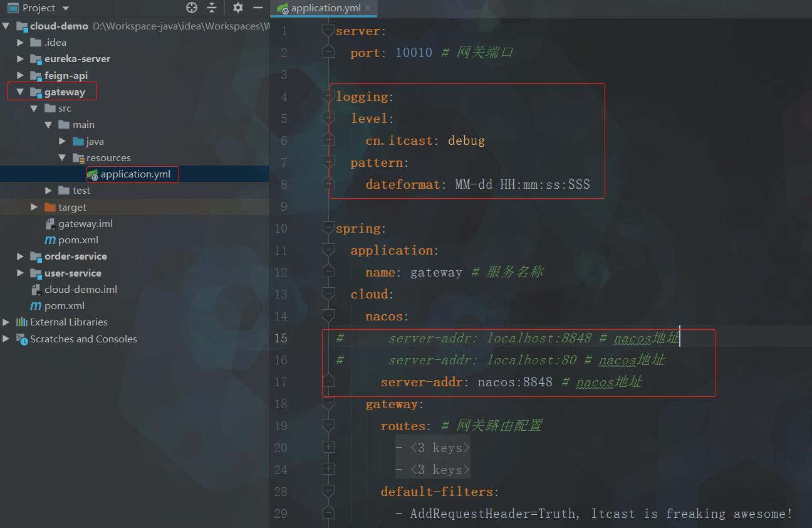
Task: Collapse the main folder arrow
Action: (48, 125)
